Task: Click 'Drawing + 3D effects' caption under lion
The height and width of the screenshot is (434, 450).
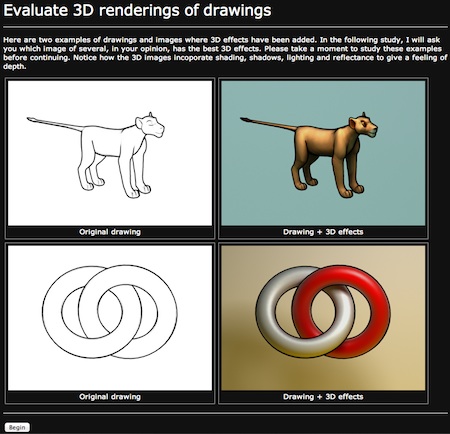Action: click(x=323, y=232)
